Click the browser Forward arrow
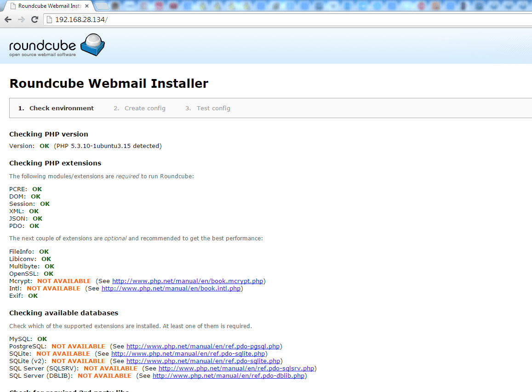Viewport: 532px width, 392px height. click(x=21, y=20)
